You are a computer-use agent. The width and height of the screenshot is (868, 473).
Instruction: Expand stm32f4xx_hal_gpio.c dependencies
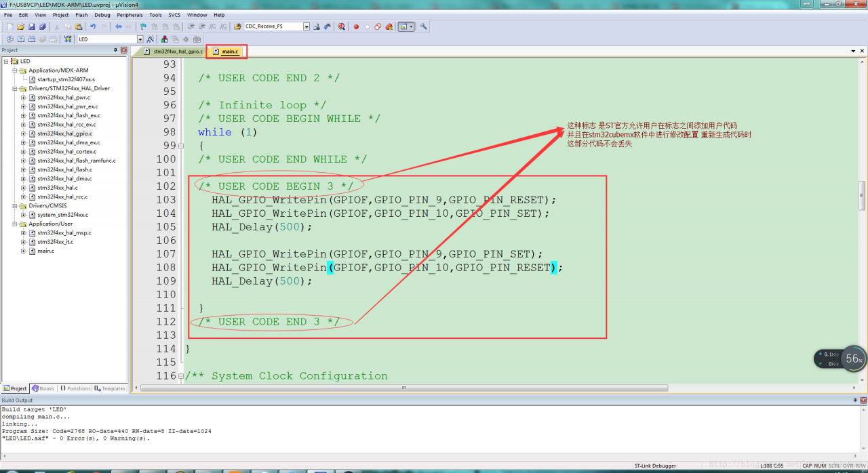[x=23, y=133]
